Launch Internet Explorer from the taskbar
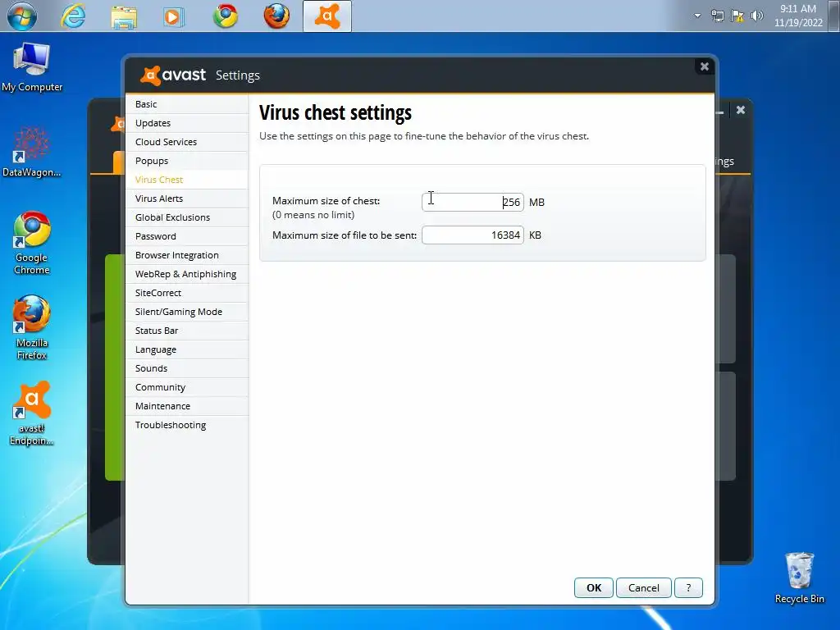This screenshot has height=630, width=840. (x=73, y=16)
